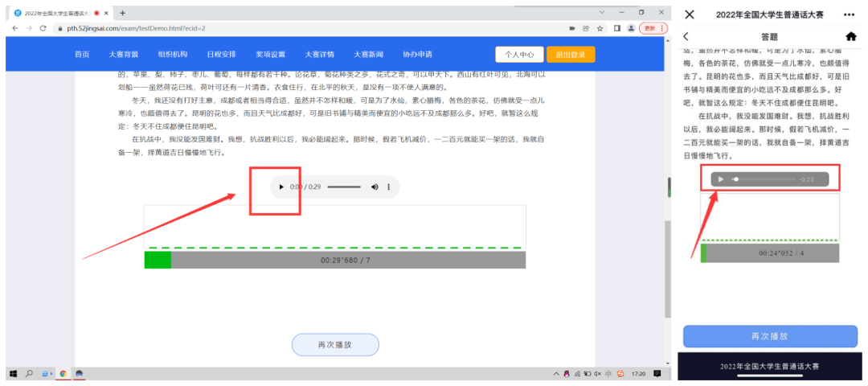Viewport: 868px width, 386px height.
Task: Click the web page 再次播放 button
Action: click(x=334, y=345)
